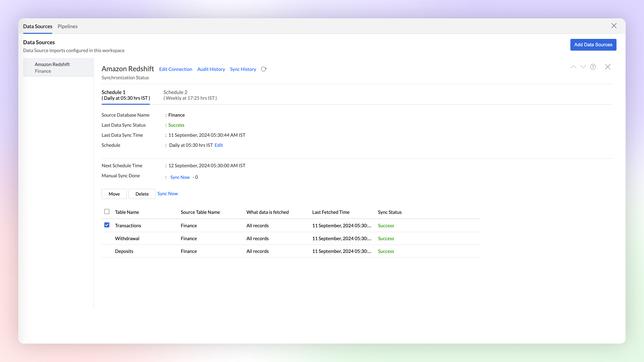The image size is (644, 362).
Task: Open the help question mark icon
Action: pyautogui.click(x=593, y=67)
